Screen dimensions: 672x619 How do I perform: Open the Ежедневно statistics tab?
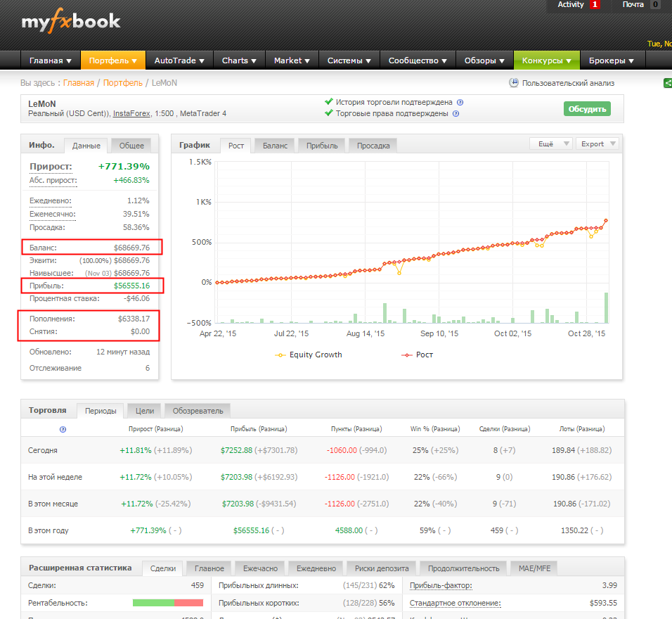pyautogui.click(x=316, y=568)
